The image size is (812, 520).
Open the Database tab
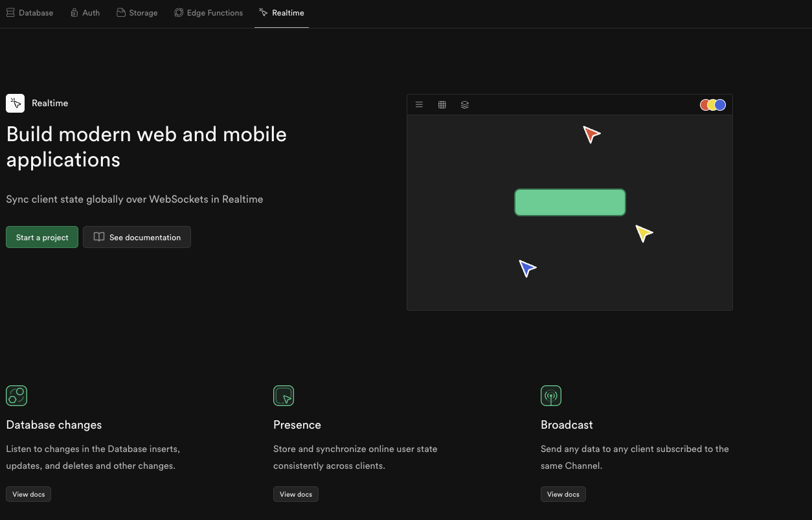(30, 13)
